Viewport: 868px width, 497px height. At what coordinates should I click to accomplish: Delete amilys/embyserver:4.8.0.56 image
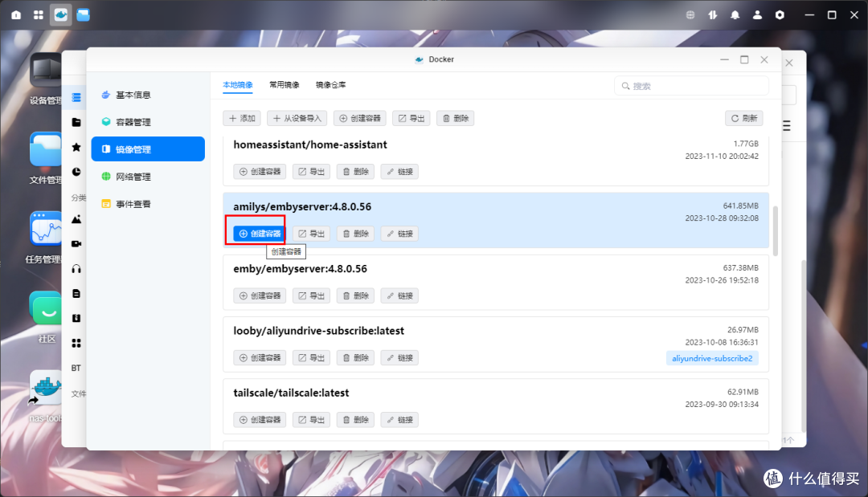click(x=355, y=234)
